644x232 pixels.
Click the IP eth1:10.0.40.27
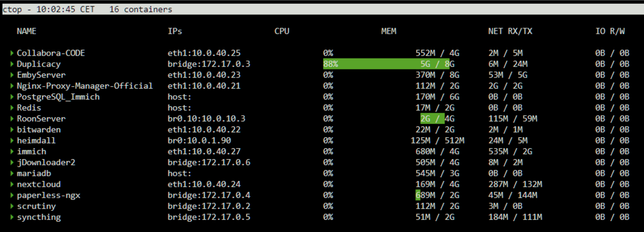(204, 151)
